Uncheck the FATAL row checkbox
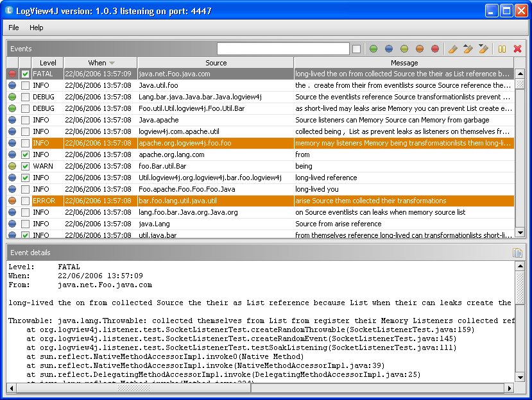The width and height of the screenshot is (532, 400). coord(25,74)
